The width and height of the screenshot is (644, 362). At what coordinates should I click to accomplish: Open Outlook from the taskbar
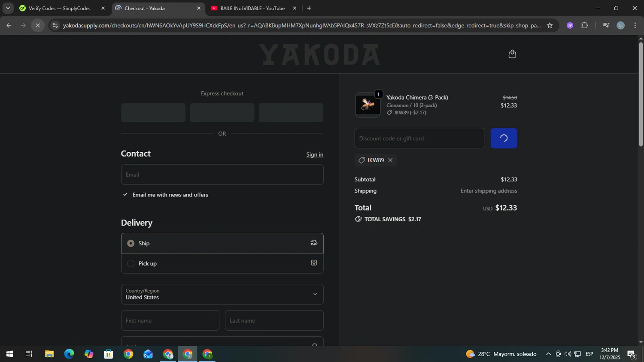point(148,354)
